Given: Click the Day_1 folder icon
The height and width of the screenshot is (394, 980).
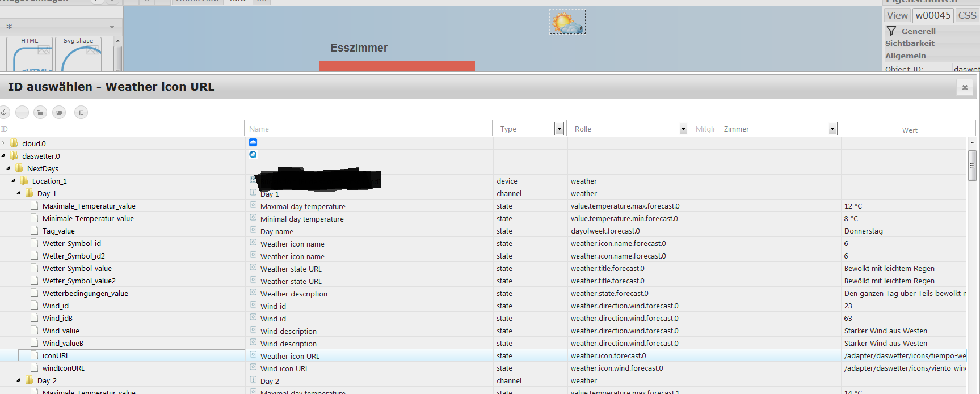Looking at the screenshot, I should (x=30, y=193).
